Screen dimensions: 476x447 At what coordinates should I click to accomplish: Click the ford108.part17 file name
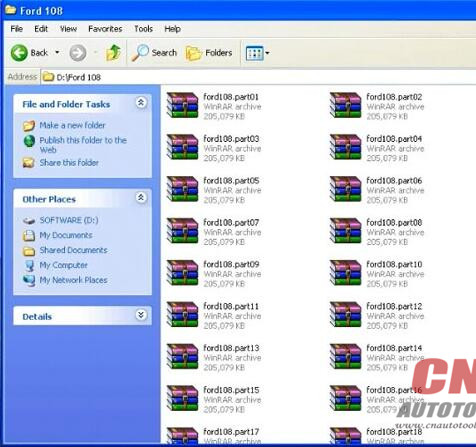(231, 432)
